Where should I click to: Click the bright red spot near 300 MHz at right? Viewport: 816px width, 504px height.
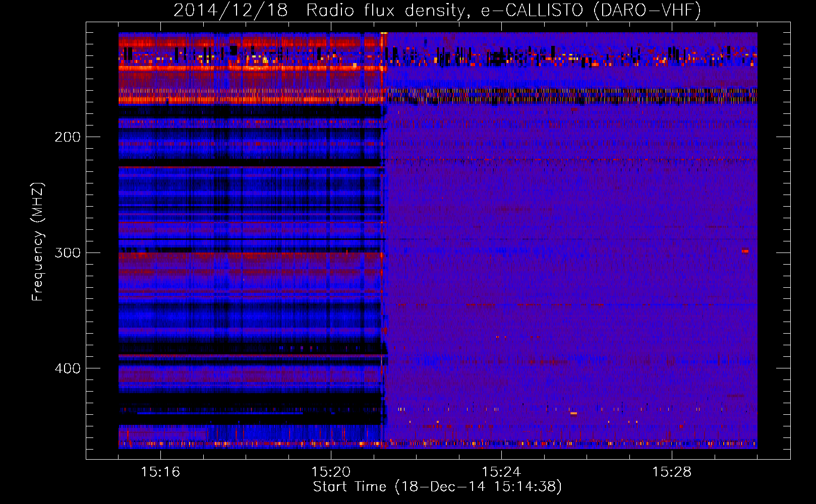[x=745, y=251]
